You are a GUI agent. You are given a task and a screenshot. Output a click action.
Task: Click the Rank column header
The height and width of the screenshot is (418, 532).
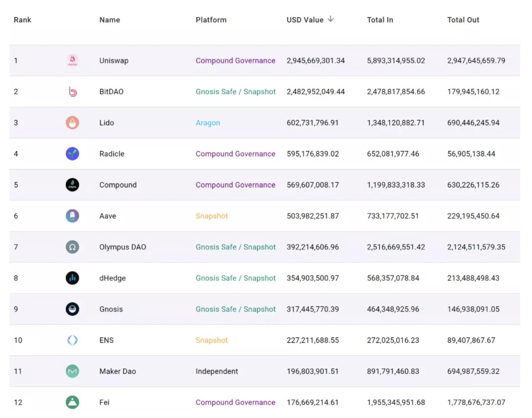[x=22, y=20]
